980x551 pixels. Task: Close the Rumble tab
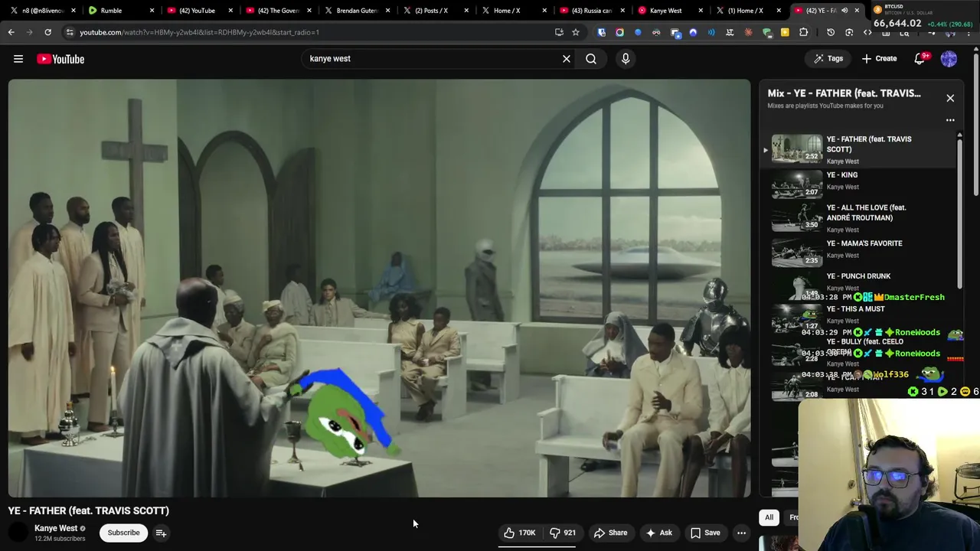point(152,11)
